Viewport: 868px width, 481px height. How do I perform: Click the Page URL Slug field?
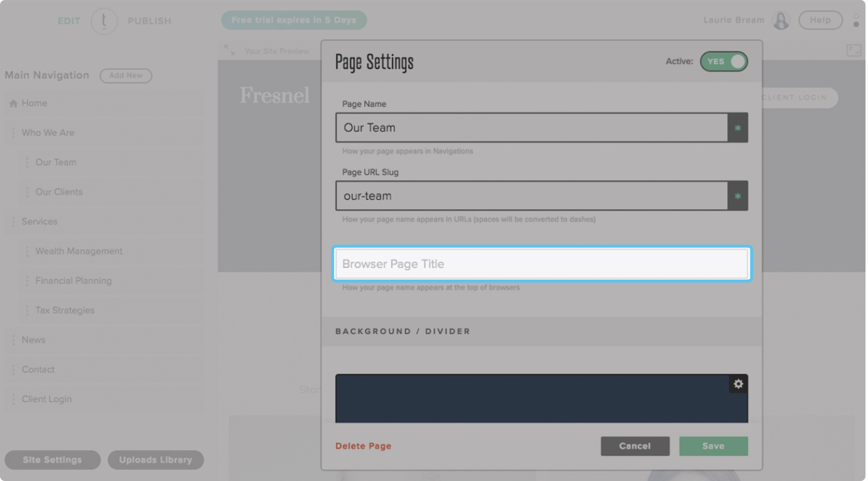coord(531,196)
